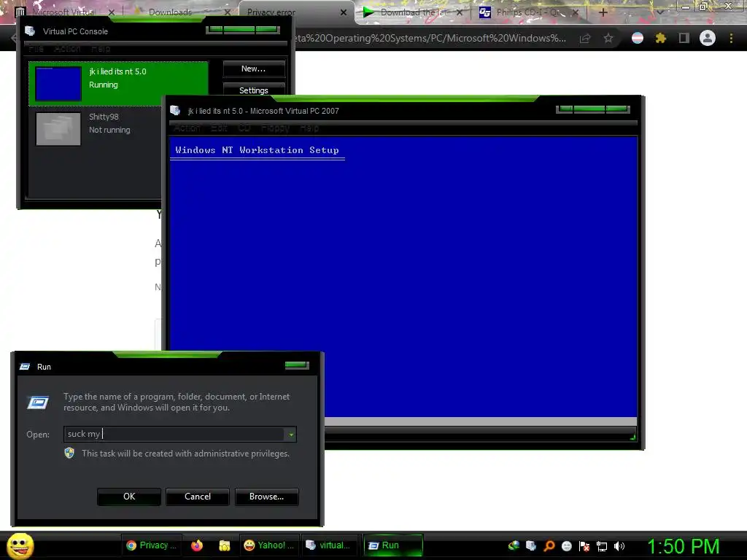
Task: Click the Firefox icon in the taskbar
Action: [197, 545]
